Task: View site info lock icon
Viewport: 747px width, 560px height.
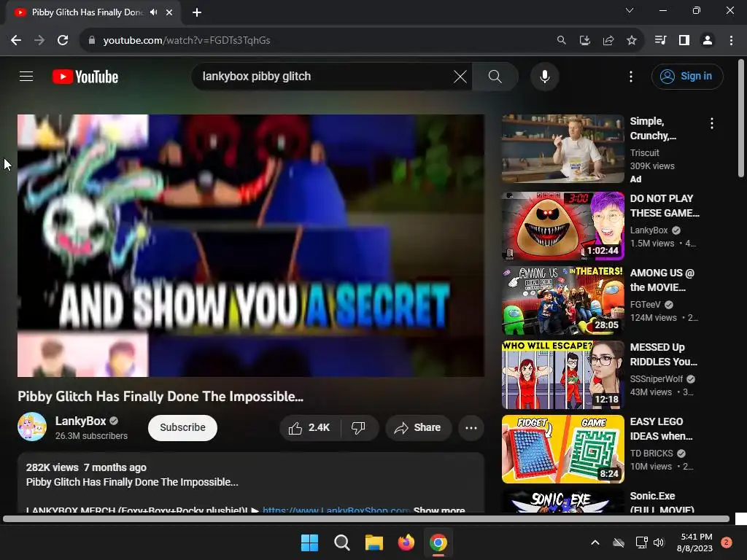Action: [x=91, y=41]
